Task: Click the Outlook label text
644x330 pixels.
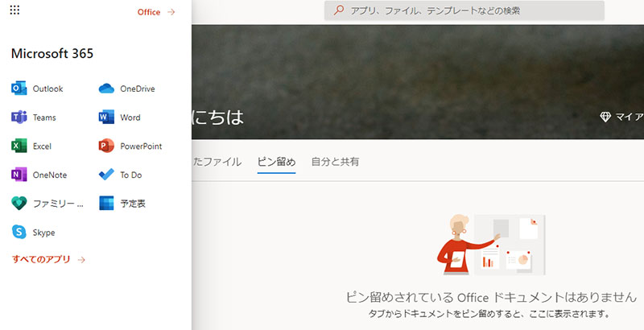Action: [x=48, y=89]
